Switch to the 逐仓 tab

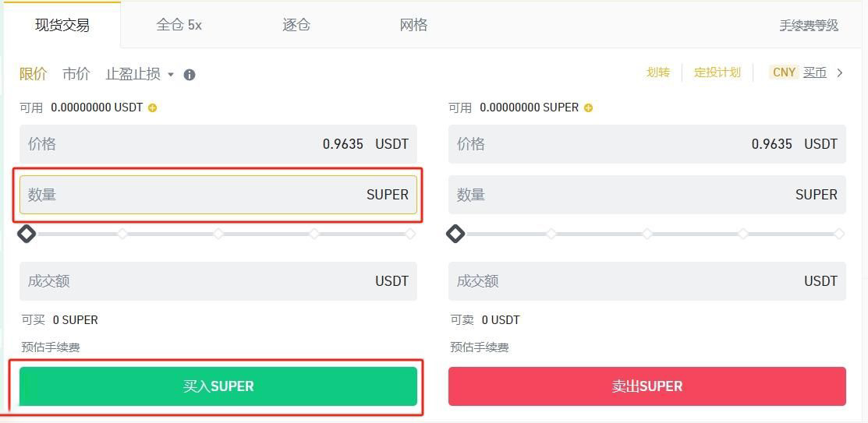pos(296,25)
